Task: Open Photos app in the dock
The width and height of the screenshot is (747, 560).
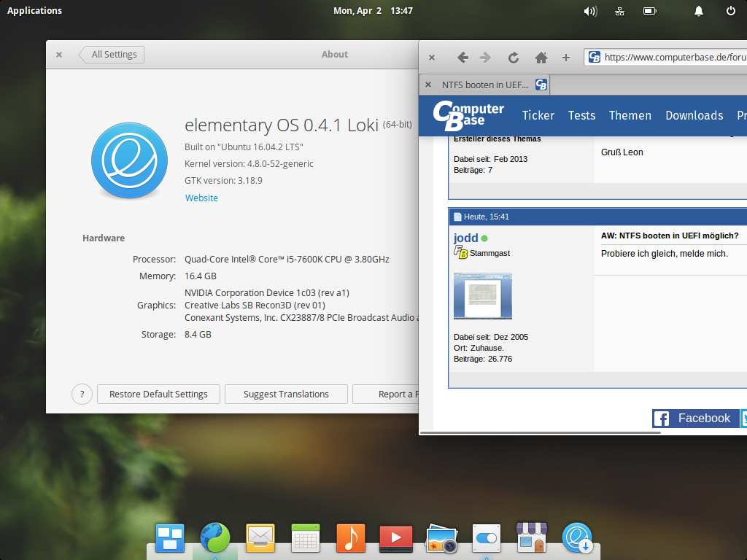Action: click(x=441, y=539)
